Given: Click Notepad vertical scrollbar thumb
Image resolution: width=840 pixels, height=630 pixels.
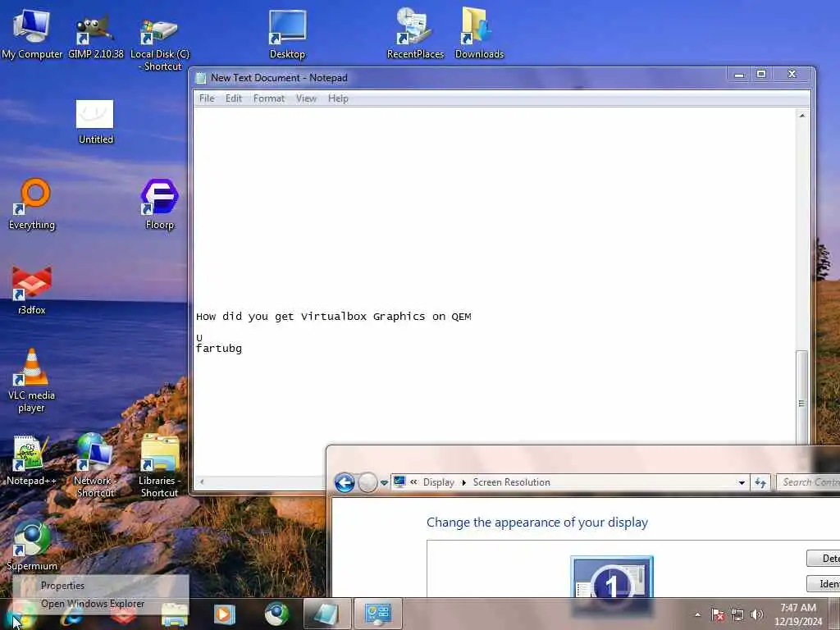Looking at the screenshot, I should click(801, 396).
